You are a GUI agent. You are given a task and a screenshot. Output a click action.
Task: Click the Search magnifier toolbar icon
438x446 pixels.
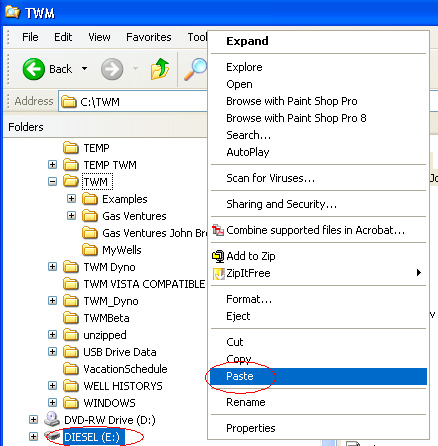pyautogui.click(x=195, y=69)
